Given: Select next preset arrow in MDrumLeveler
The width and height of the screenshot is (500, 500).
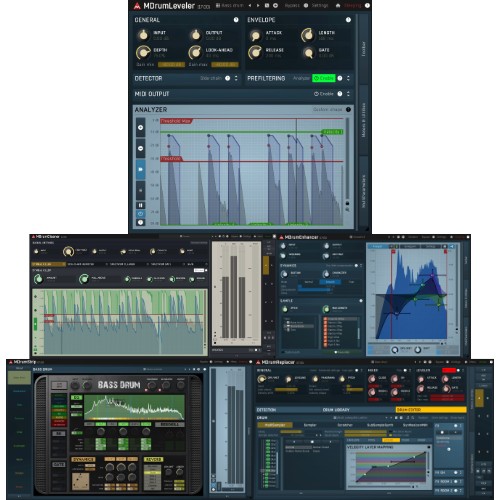Looking at the screenshot, I should point(258,6).
